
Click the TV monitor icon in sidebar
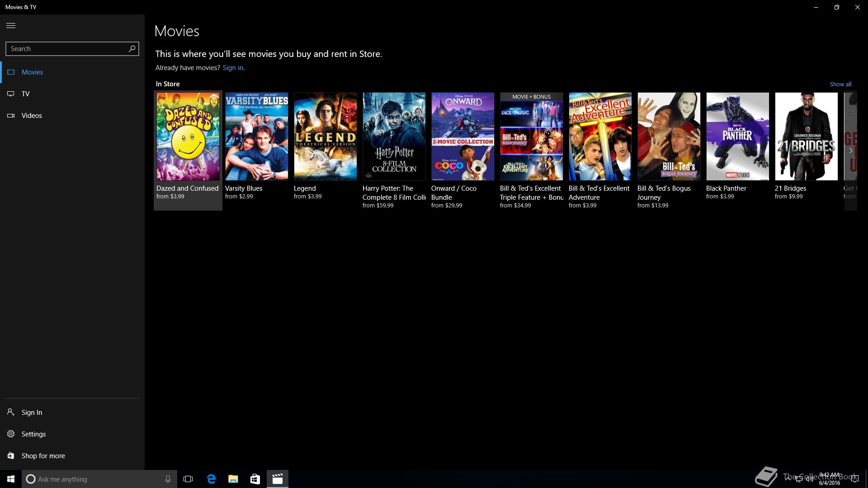[x=11, y=94]
